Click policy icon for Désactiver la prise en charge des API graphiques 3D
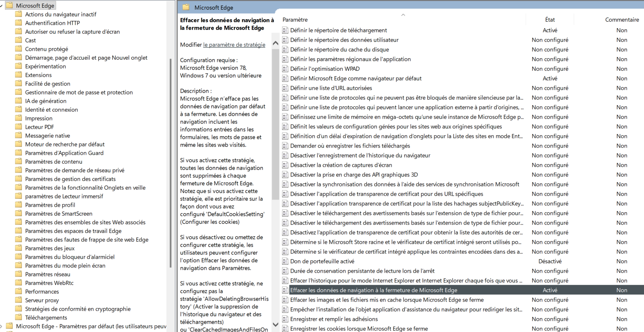 click(x=285, y=174)
